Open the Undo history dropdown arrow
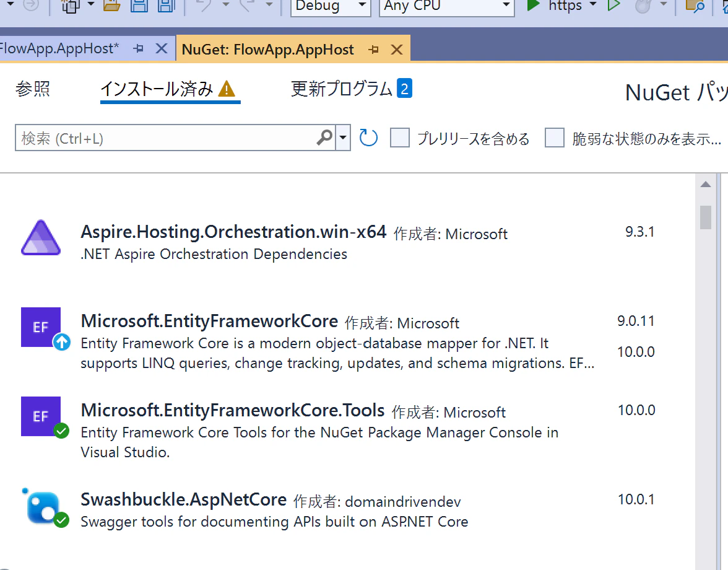The height and width of the screenshot is (570, 728). [225, 4]
